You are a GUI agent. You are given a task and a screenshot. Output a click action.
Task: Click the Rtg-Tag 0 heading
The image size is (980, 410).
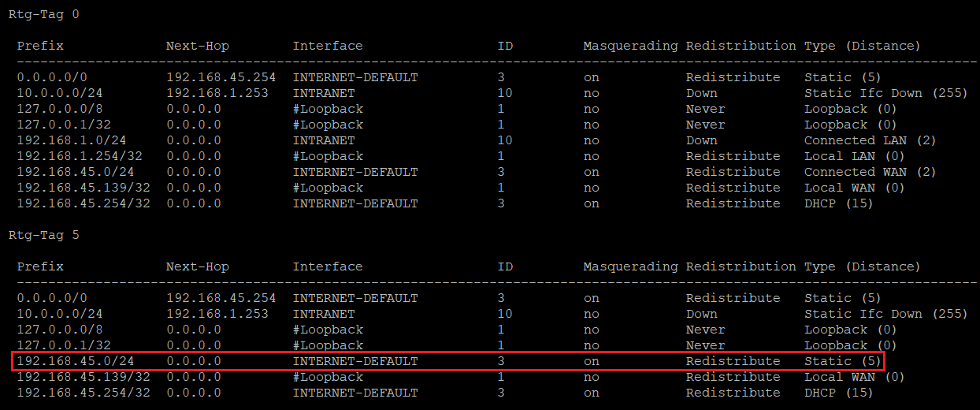point(43,14)
